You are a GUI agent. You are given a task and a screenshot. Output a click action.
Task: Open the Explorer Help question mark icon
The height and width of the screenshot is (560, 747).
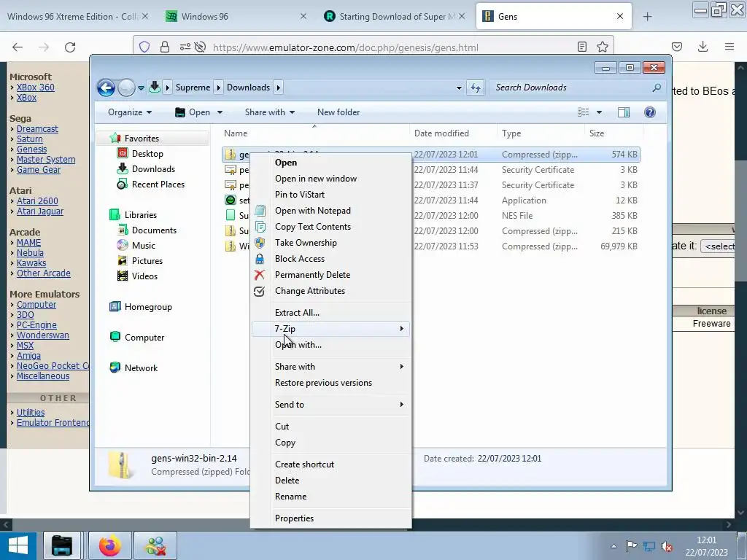click(649, 112)
